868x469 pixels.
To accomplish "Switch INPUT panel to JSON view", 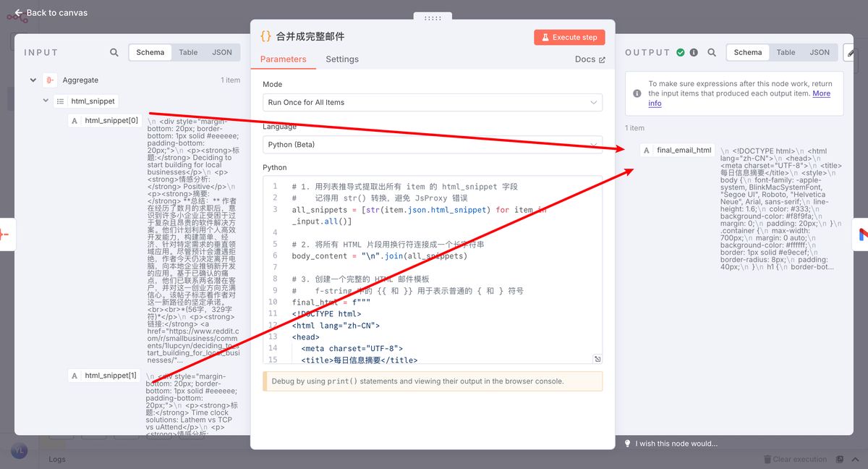I will point(221,52).
